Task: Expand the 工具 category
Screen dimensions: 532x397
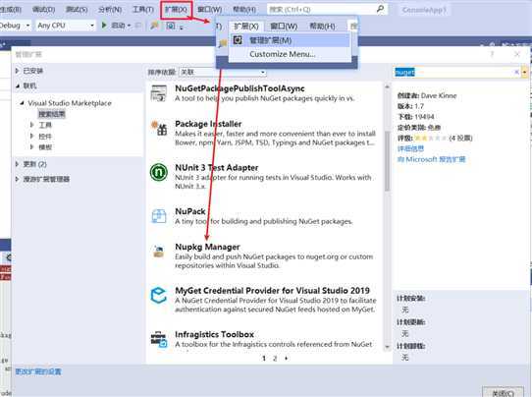Action: pos(31,125)
